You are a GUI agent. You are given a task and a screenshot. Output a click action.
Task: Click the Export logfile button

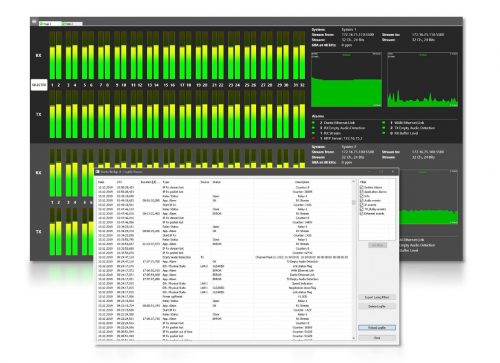[x=377, y=297]
